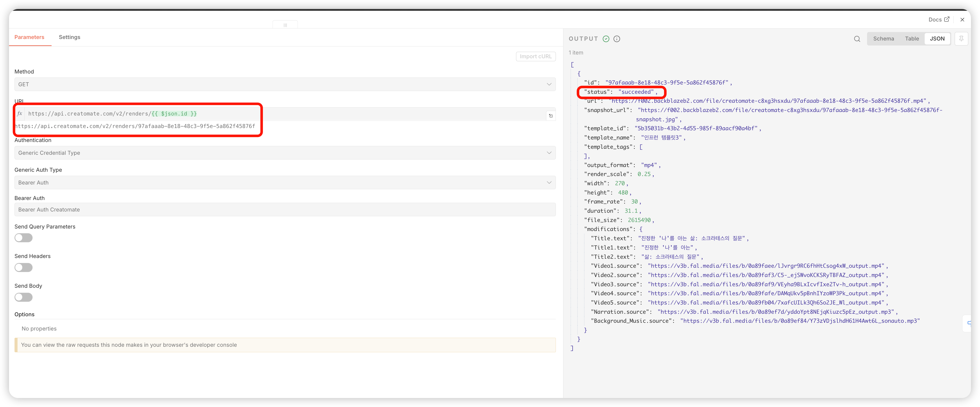Switch output view to Table
This screenshot has width=980, height=407.
tap(912, 39)
